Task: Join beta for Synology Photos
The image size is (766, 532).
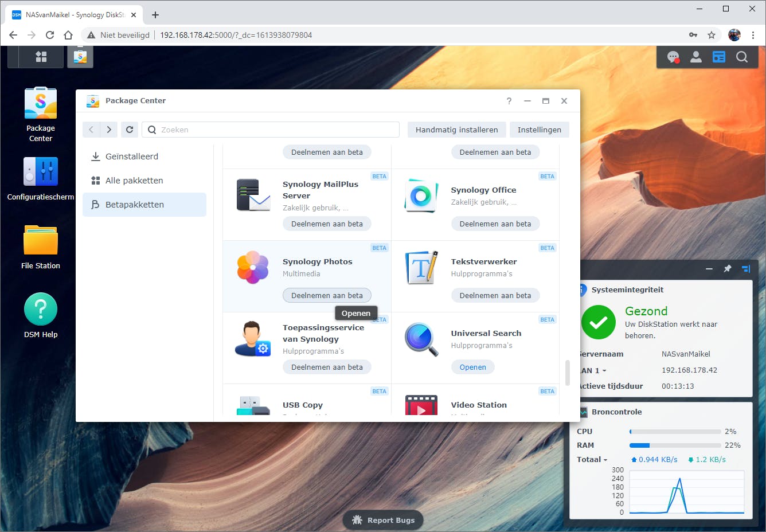Action: [x=327, y=296]
